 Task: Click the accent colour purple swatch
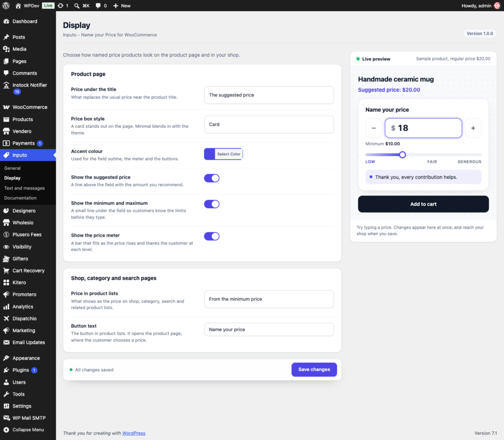[210, 154]
